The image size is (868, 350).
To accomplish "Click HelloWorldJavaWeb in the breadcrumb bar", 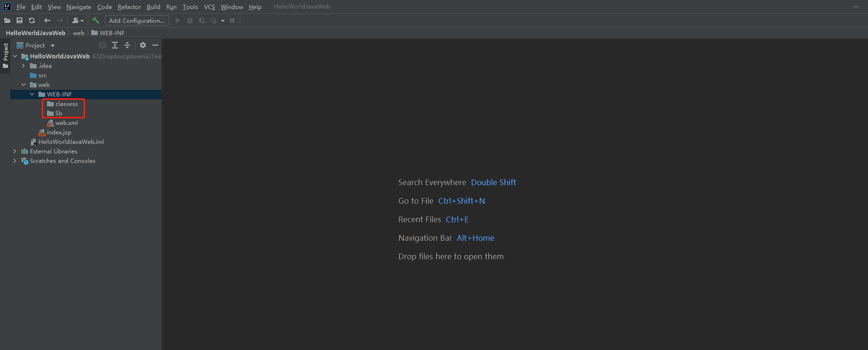I will click(36, 33).
